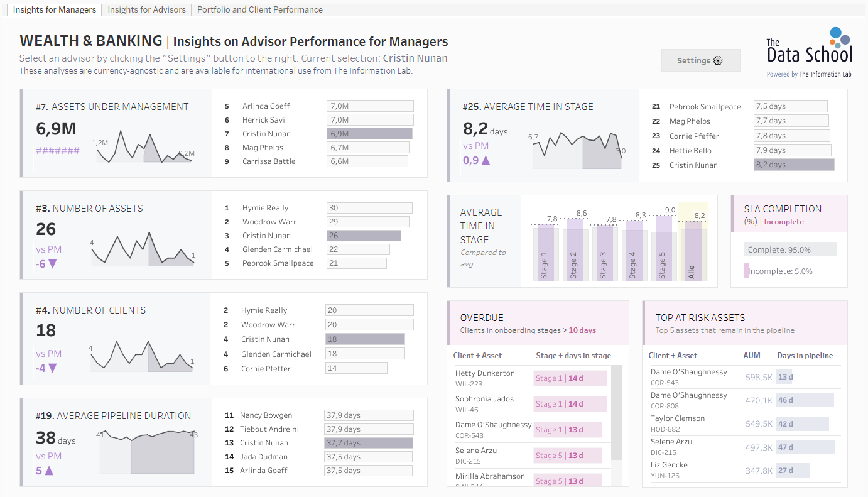Click the down triangle next to -4
Viewport: 868px width, 497px height.
[x=53, y=368]
